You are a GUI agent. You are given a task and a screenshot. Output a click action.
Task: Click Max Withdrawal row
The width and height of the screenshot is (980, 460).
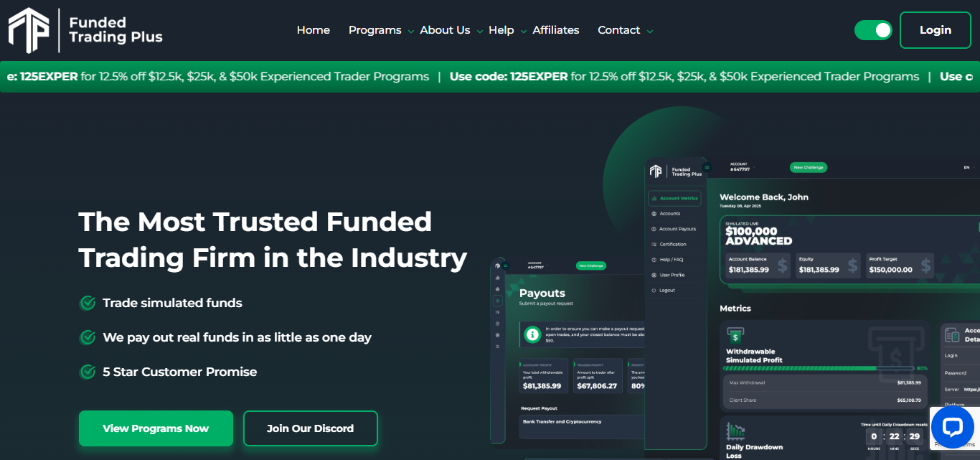tap(824, 382)
